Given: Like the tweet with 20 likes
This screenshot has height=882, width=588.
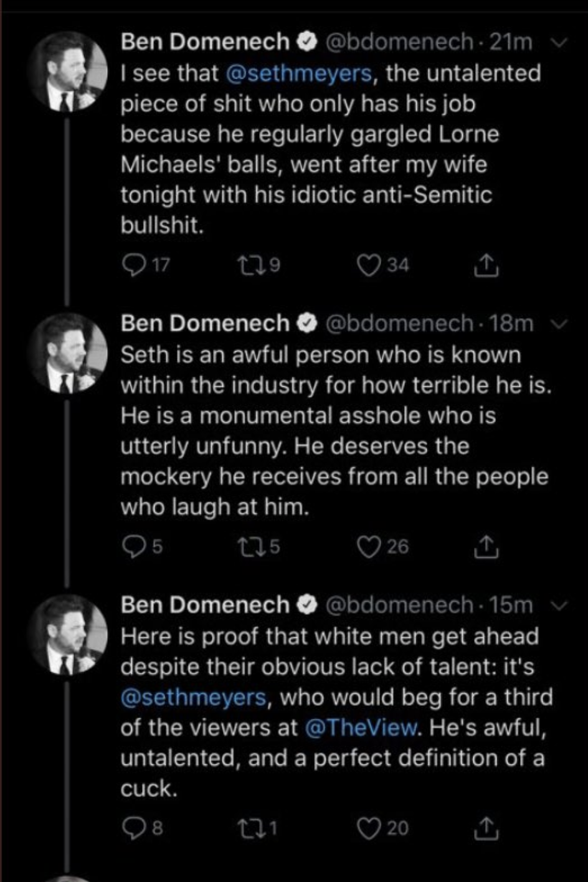Looking at the screenshot, I should pos(368,827).
